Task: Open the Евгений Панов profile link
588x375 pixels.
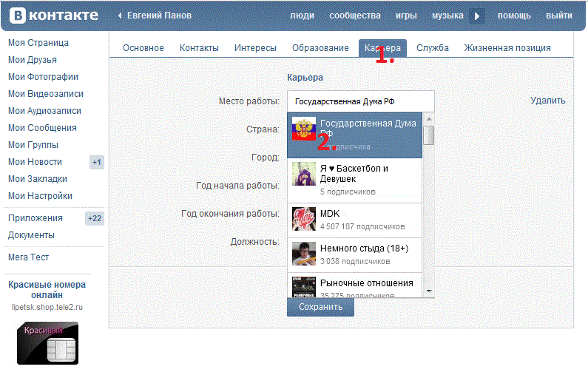Action: 159,16
